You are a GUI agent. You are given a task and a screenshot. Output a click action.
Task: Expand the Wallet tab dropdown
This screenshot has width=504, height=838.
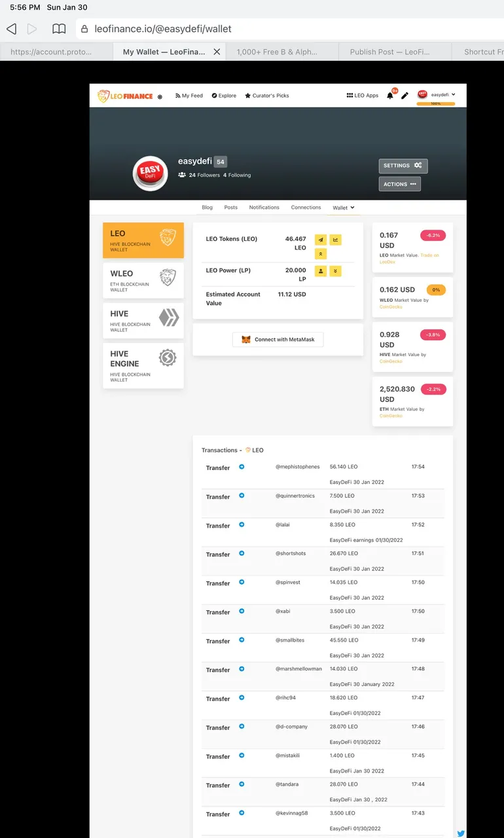[x=344, y=208]
